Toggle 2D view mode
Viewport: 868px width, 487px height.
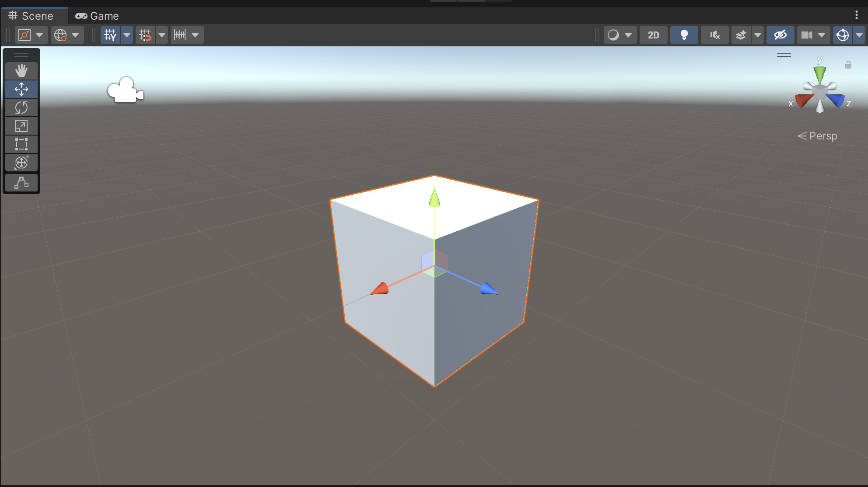(x=653, y=35)
